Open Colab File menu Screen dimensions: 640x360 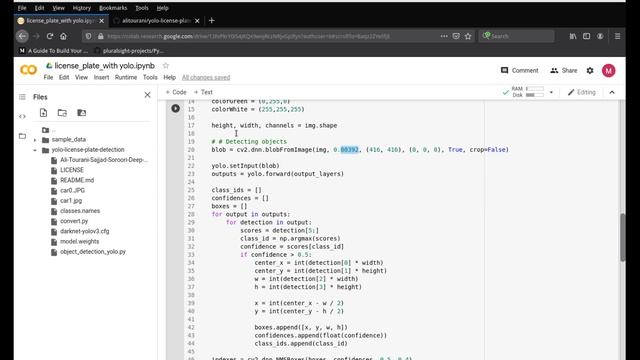48,78
